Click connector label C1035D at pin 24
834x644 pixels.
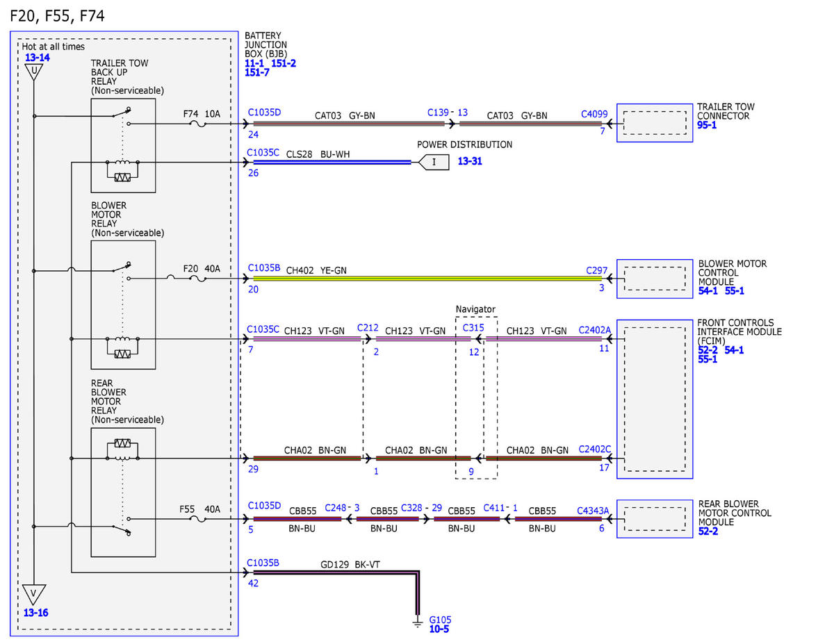click(x=264, y=112)
